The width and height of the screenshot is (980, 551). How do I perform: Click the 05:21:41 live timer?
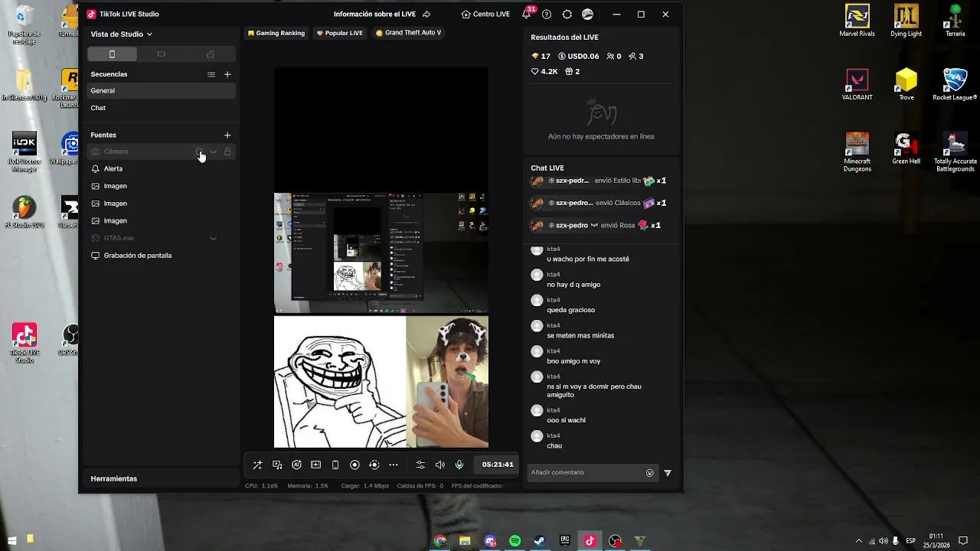(498, 465)
